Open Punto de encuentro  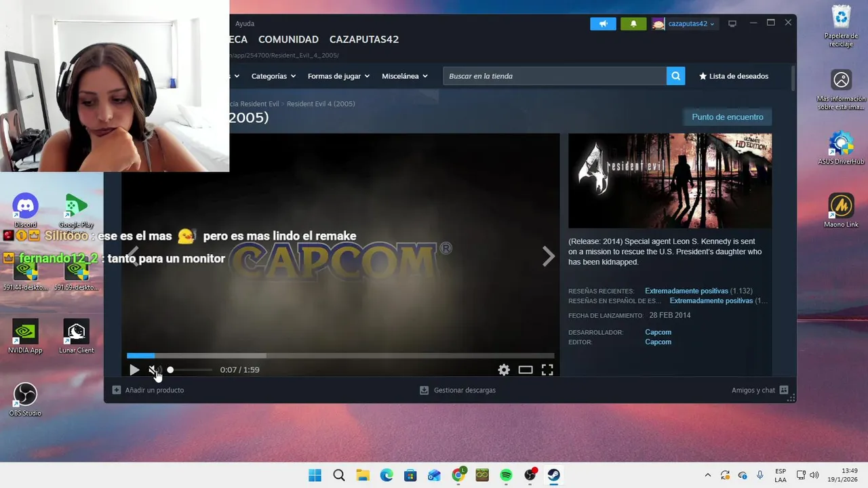pos(727,117)
